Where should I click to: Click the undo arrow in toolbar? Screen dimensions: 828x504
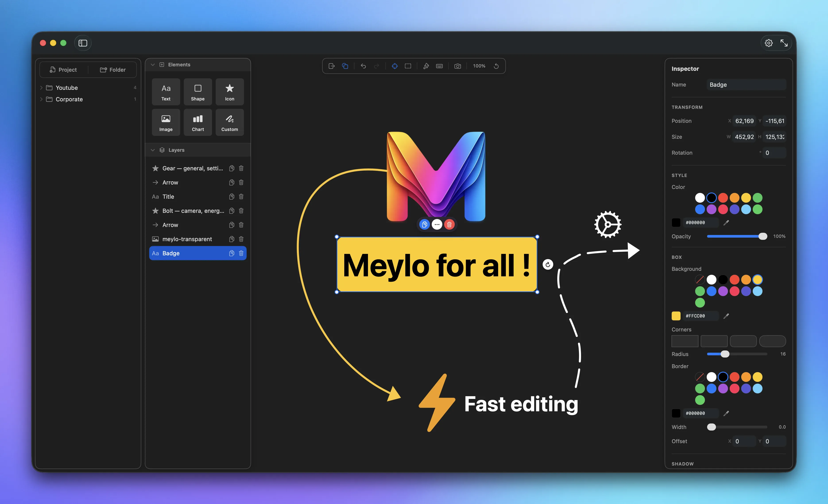[x=363, y=66]
